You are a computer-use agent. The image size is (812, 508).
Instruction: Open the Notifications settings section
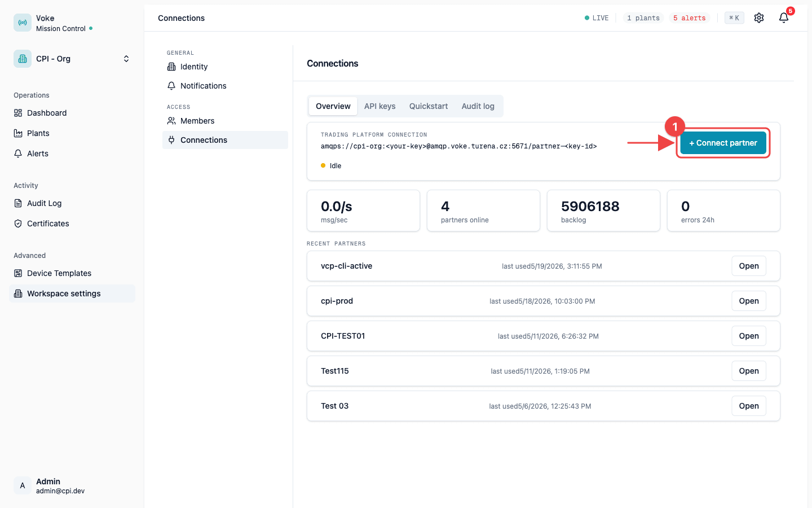tap(225, 86)
